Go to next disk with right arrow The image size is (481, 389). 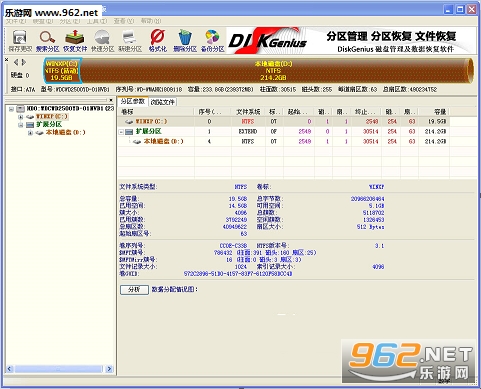[23, 62]
